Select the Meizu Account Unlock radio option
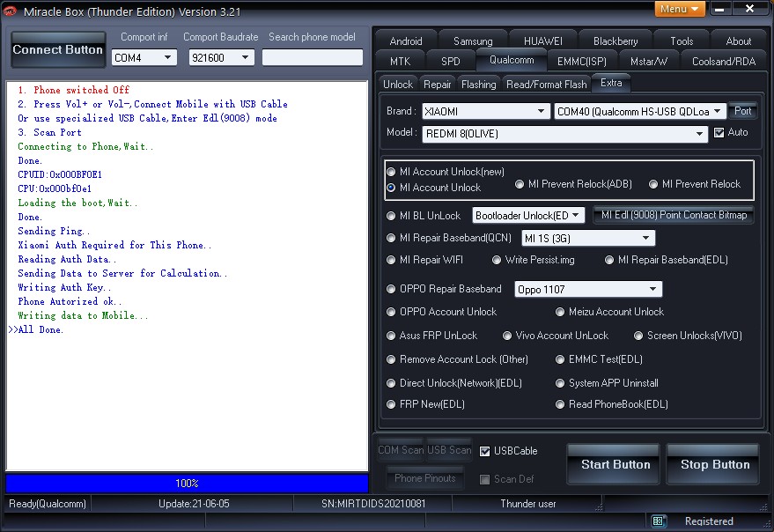Image resolution: width=774 pixels, height=532 pixels. coord(560,312)
